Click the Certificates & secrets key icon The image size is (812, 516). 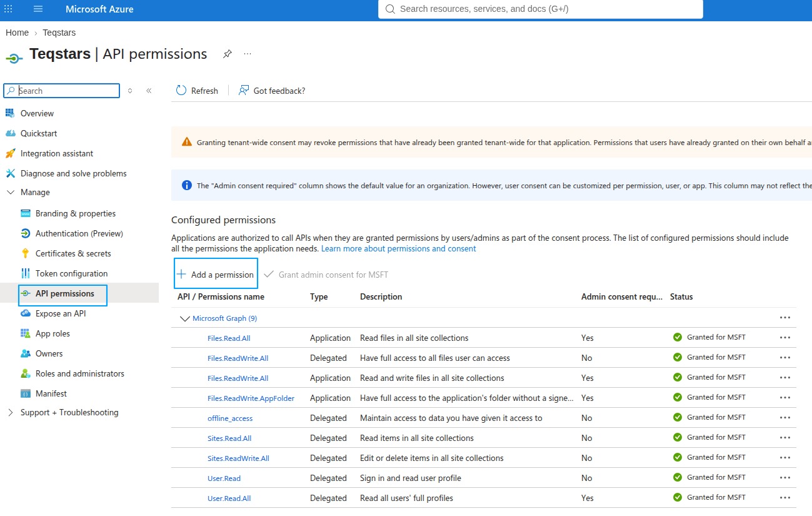point(26,253)
